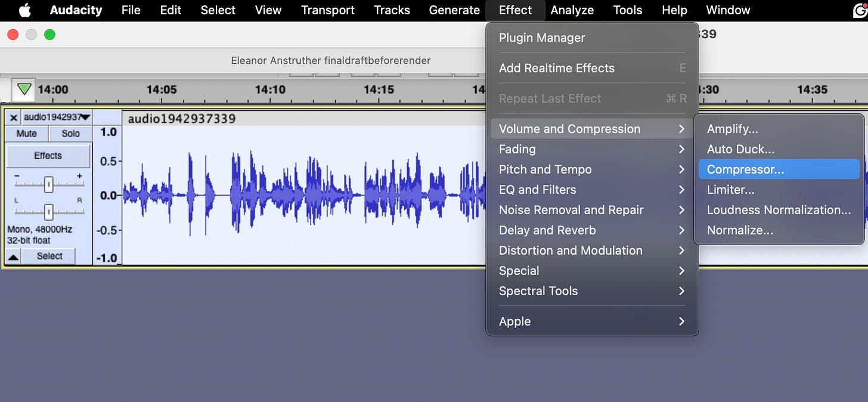This screenshot has width=868, height=402.
Task: Expand the Spectral Tools submenu
Action: (592, 291)
